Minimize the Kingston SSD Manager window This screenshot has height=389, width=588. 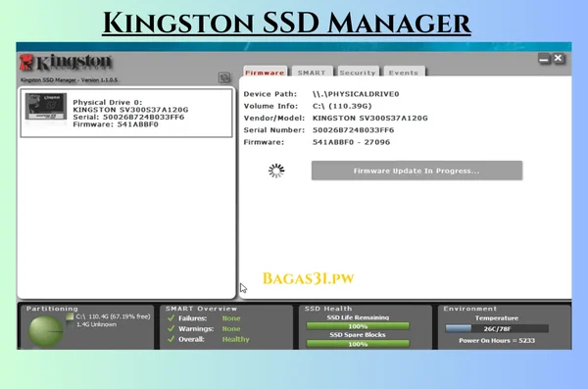[544, 59]
